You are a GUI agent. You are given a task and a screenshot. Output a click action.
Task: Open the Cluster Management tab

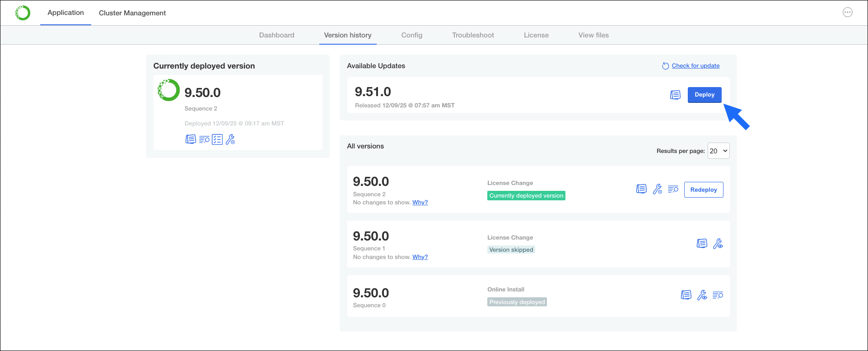[x=132, y=13]
